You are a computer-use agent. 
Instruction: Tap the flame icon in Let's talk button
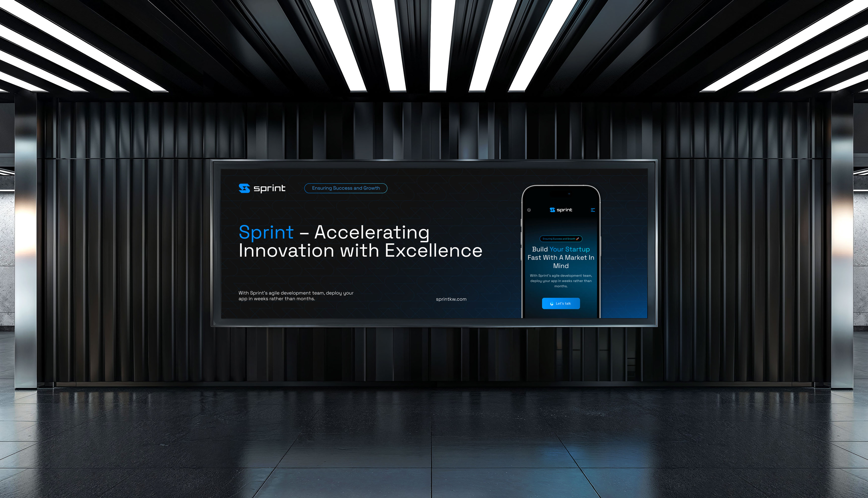[x=551, y=304]
